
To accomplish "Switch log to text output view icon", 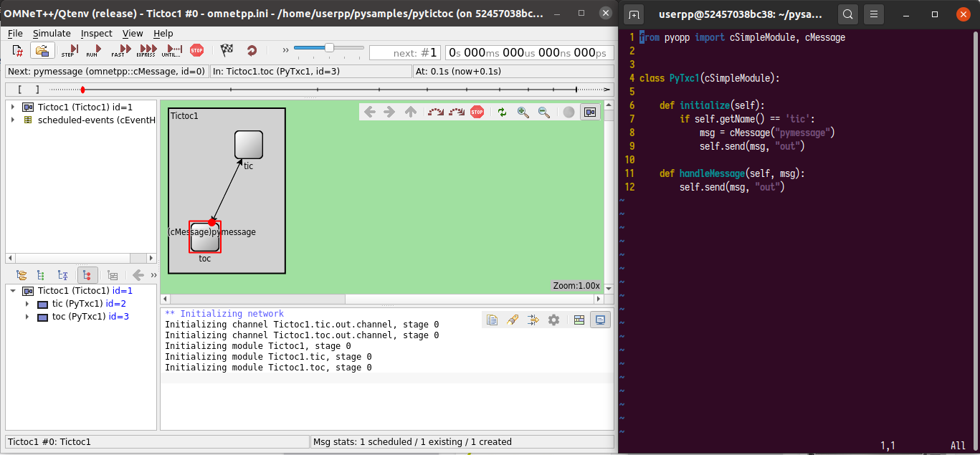I will pyautogui.click(x=600, y=320).
